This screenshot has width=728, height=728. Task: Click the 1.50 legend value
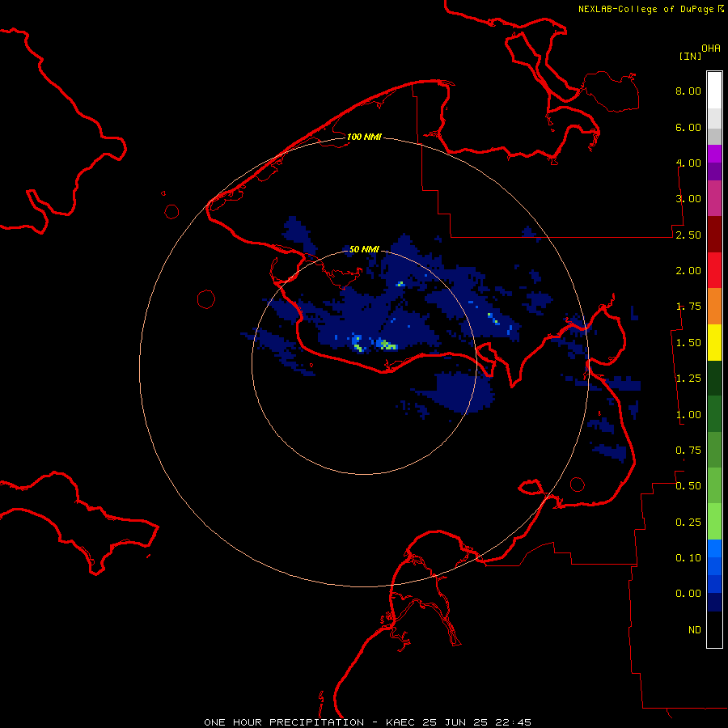(688, 343)
